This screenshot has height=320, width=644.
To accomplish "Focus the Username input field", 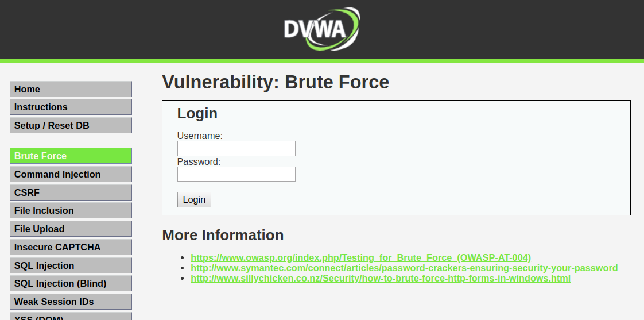I will tap(236, 148).
